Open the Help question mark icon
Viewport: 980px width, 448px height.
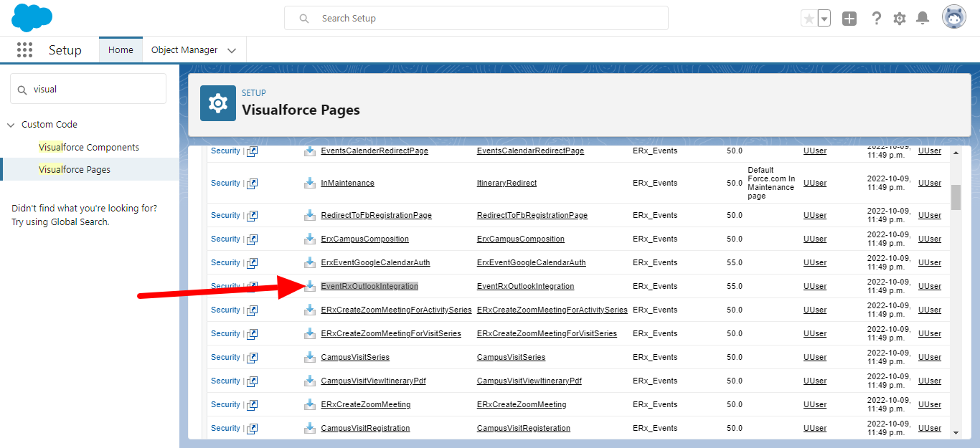point(876,19)
